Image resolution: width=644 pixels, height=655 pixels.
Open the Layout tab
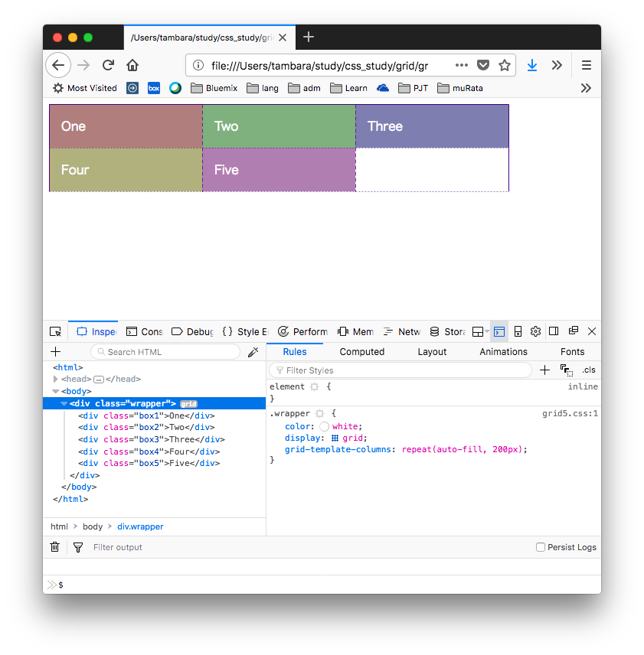point(432,352)
